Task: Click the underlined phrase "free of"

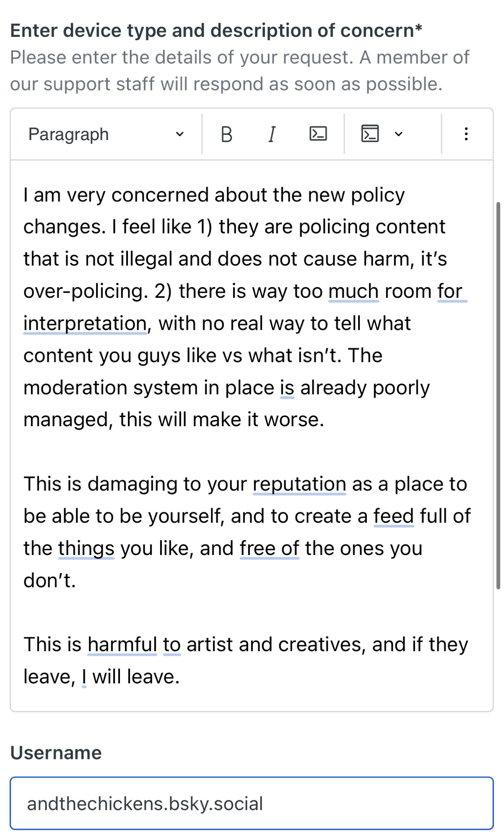Action: coord(269,548)
